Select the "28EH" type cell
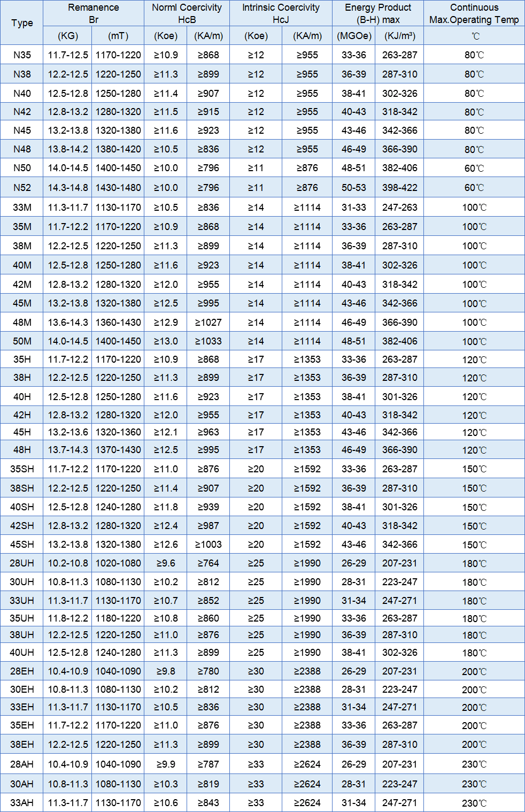 pos(22,671)
